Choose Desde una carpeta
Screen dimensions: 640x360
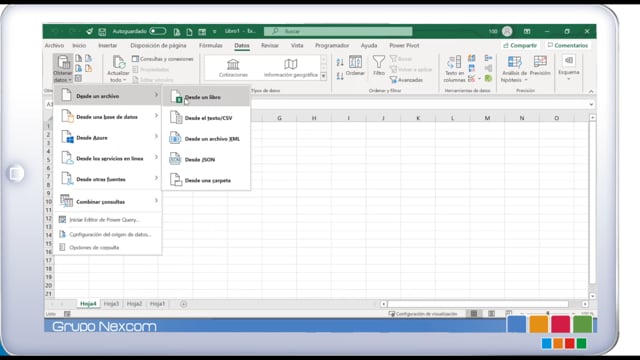coord(206,180)
